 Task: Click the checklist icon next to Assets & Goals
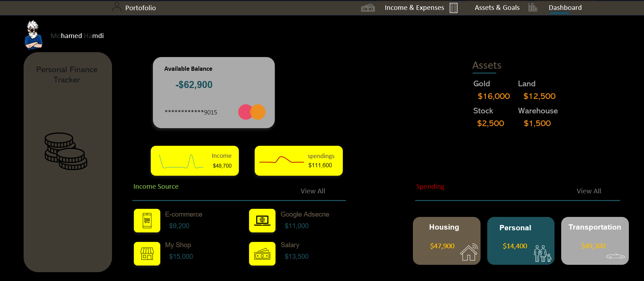[x=454, y=8]
